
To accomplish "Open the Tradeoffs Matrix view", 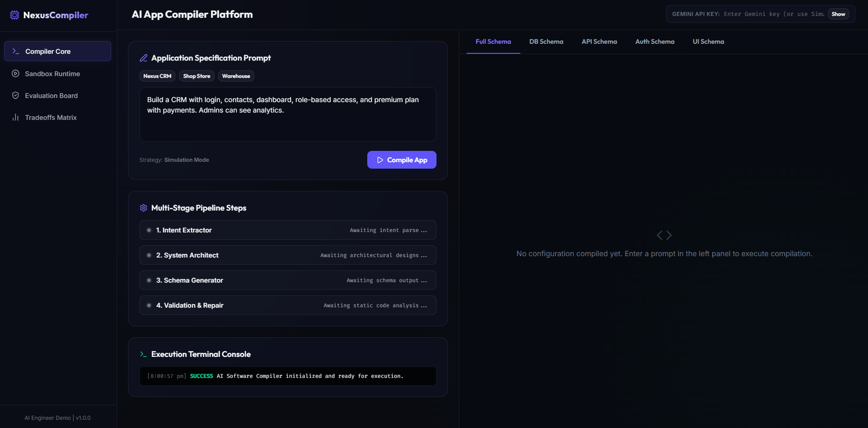I will pos(57,117).
